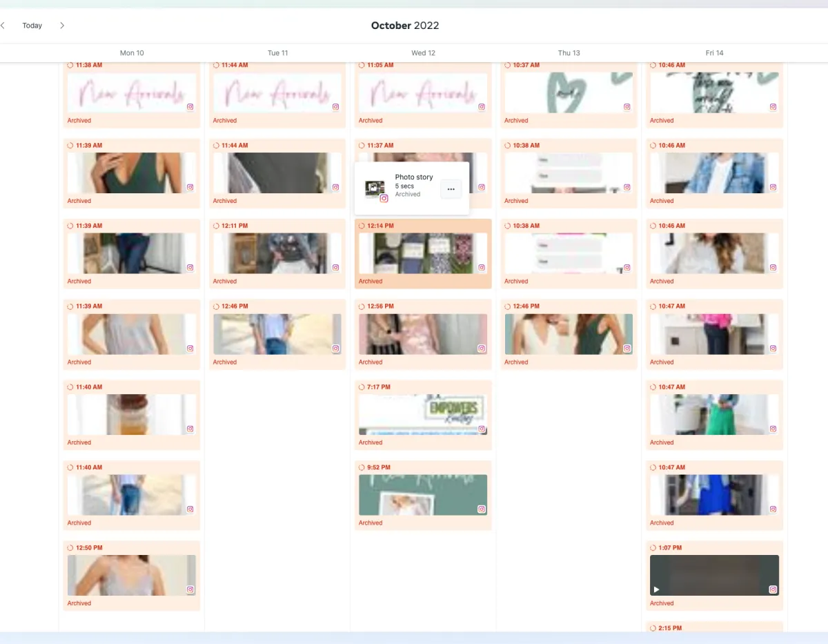Click the October 2022 title
The height and width of the screenshot is (644, 828).
point(405,26)
